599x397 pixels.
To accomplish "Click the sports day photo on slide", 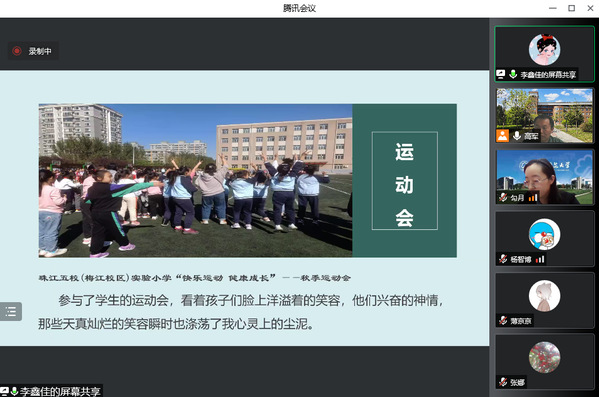I will tap(195, 180).
